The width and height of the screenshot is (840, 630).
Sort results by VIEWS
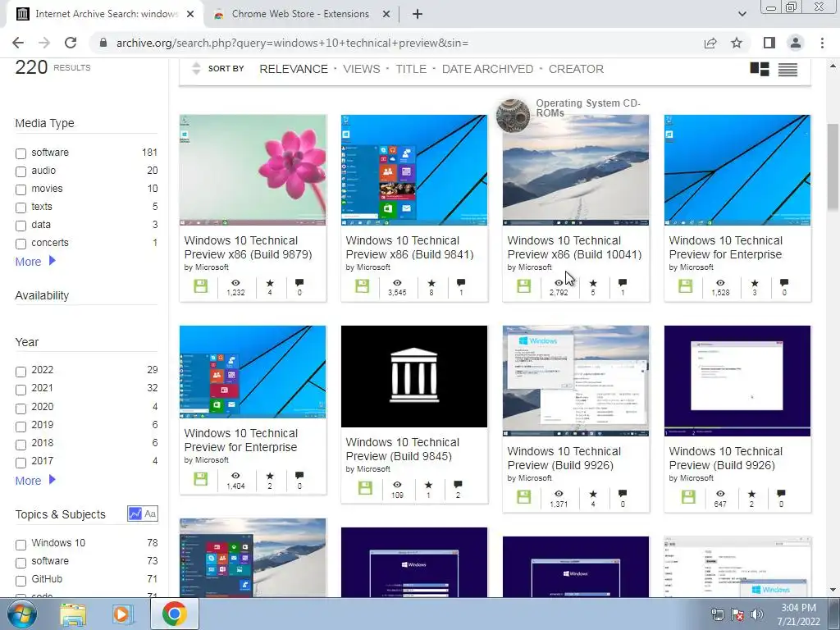pyautogui.click(x=362, y=69)
